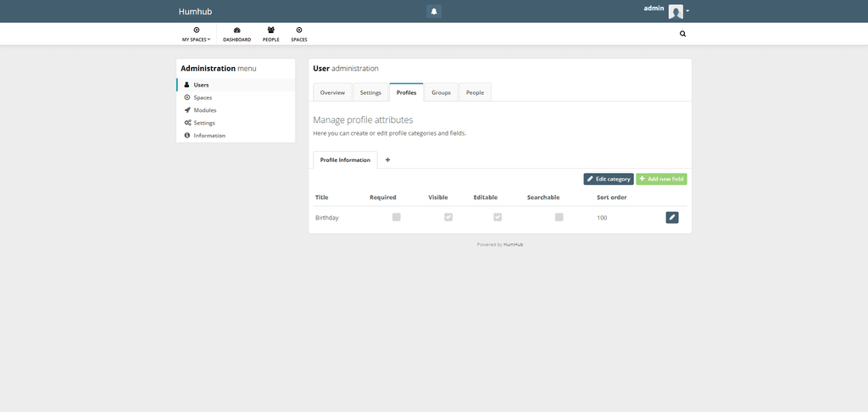
Task: Switch to the Groups tab
Action: click(x=441, y=92)
